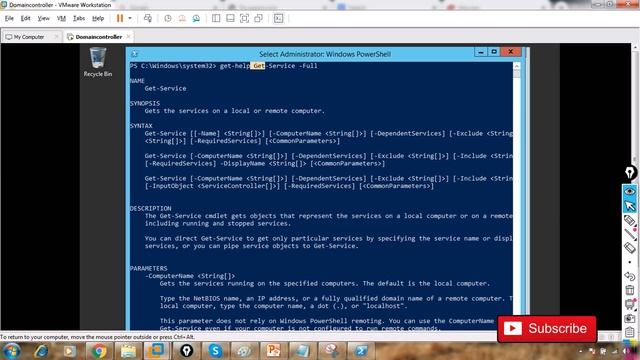Open clipboard icon in annotation toolbar
This screenshot has width=640, height=360.
[629, 332]
